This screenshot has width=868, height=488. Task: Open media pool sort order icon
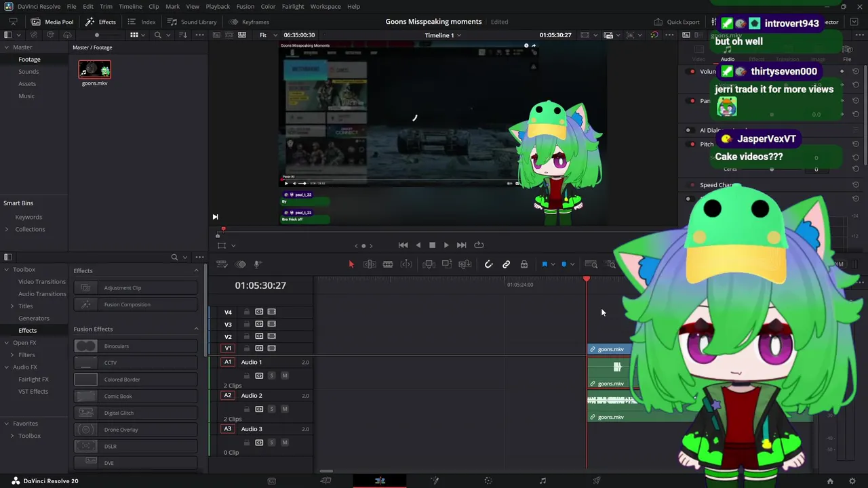tap(182, 35)
